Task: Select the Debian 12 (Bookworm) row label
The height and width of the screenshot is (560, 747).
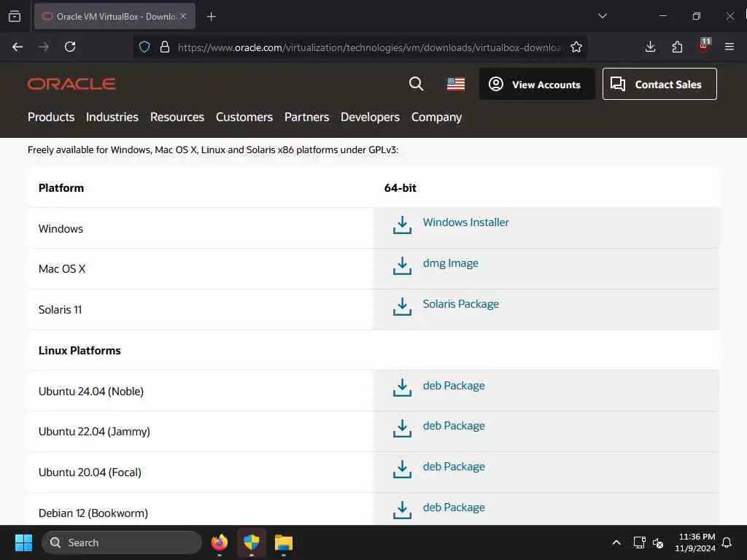Action: pyautogui.click(x=93, y=513)
